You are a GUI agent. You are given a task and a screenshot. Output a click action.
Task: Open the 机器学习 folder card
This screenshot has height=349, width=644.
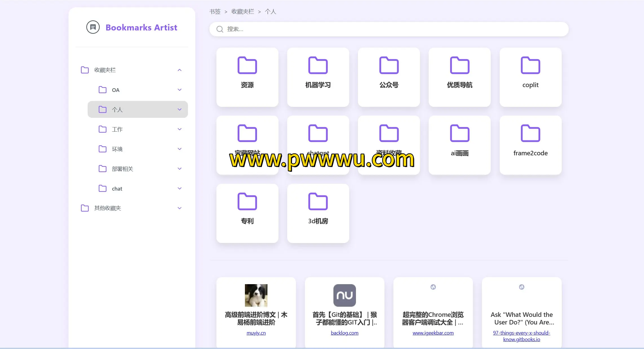[x=318, y=77]
